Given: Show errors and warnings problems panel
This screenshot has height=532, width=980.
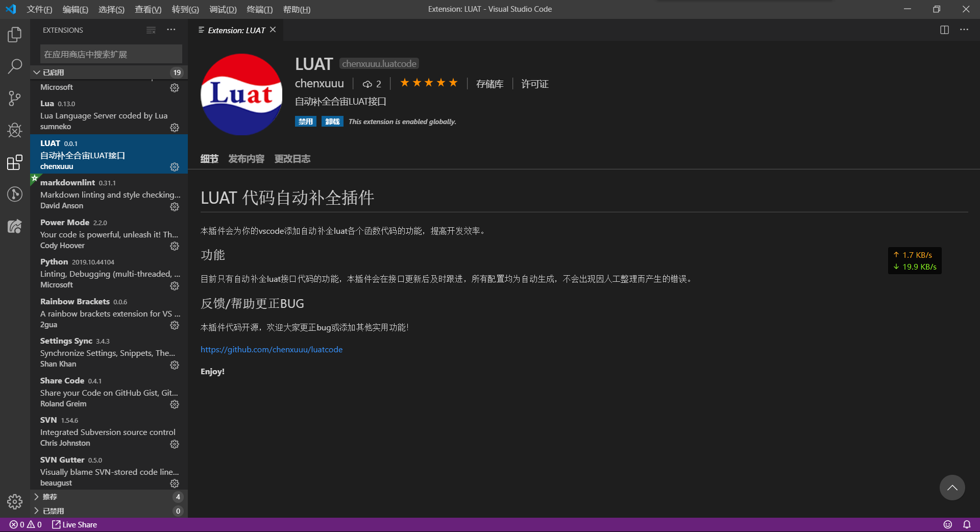Looking at the screenshot, I should (26, 524).
